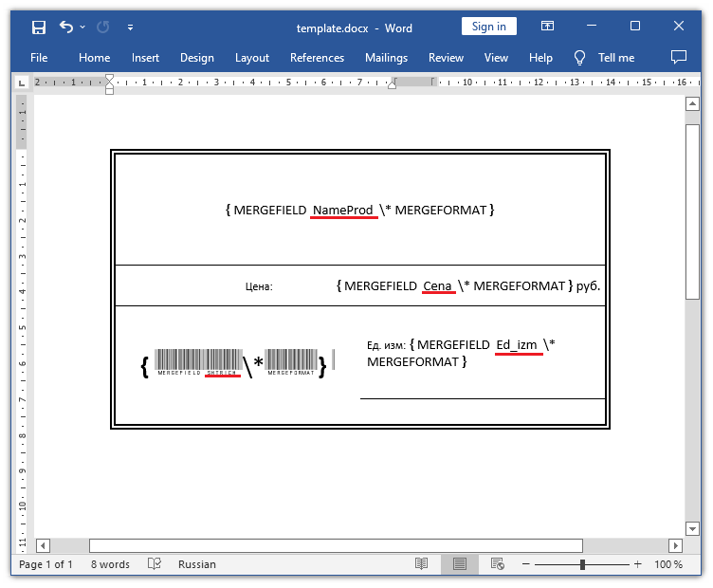The height and width of the screenshot is (588, 713).
Task: Click the spelling proofing icon in status bar
Action: (155, 564)
